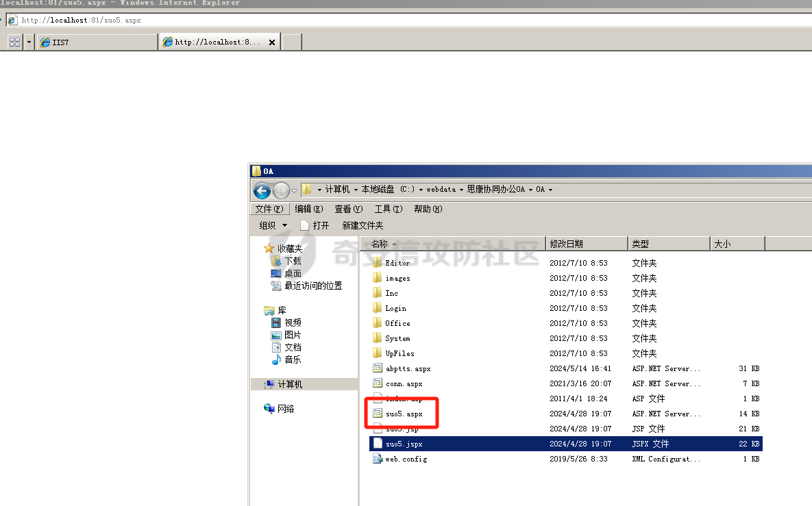Click 计算机 in the breadcrumb path
Screen dimensions: 812x506
point(337,190)
